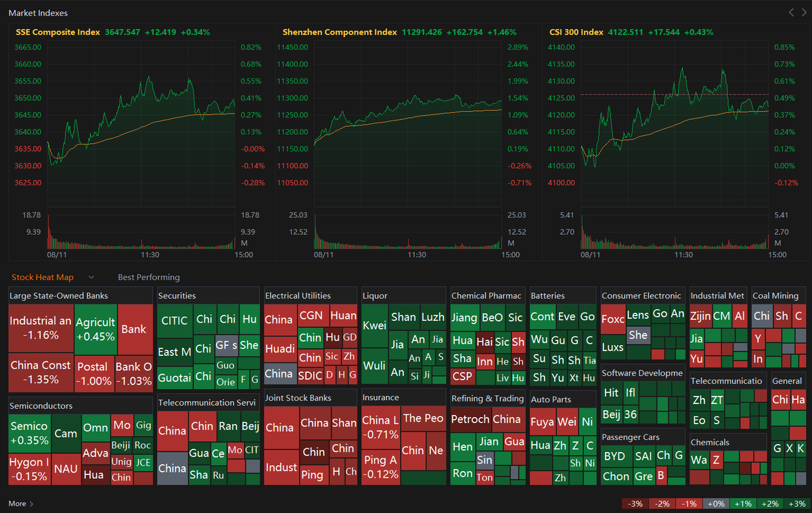This screenshot has width=812, height=513.
Task: Open the Electrical Utilities sector header
Action: (311, 296)
